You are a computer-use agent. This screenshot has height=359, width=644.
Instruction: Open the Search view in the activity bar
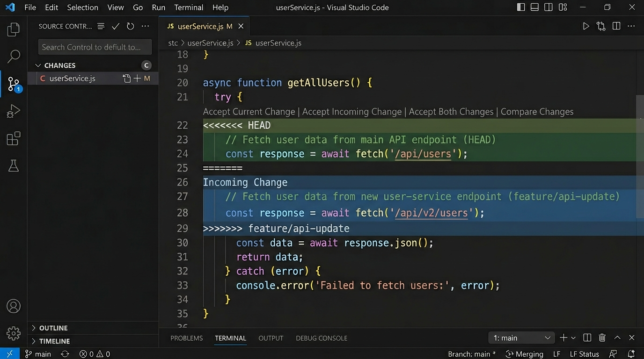pyautogui.click(x=14, y=57)
